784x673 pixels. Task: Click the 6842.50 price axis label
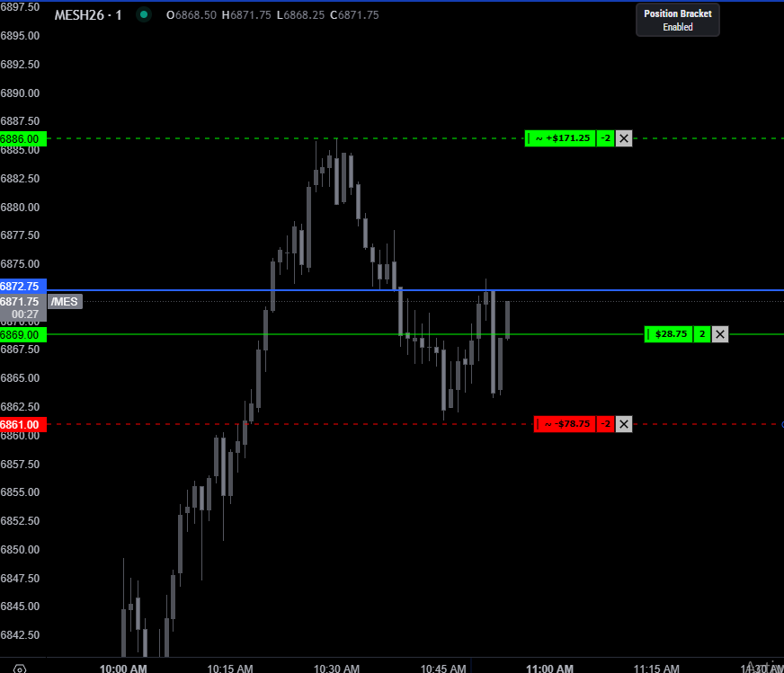coord(20,634)
